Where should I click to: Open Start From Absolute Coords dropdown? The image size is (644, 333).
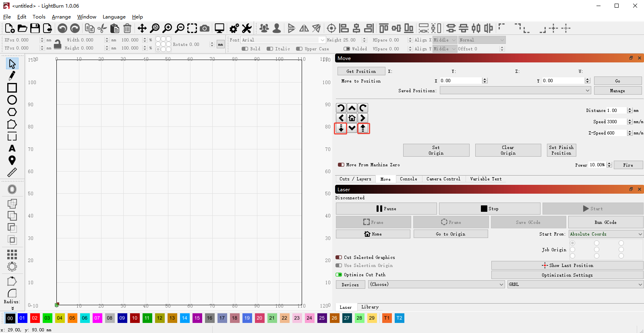(606, 234)
